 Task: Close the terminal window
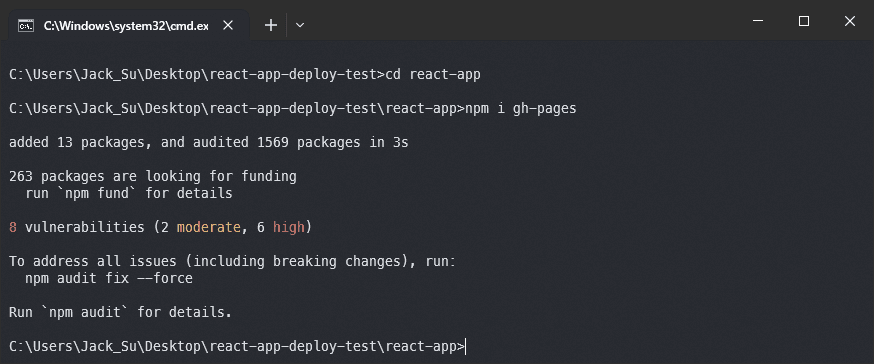click(x=849, y=21)
